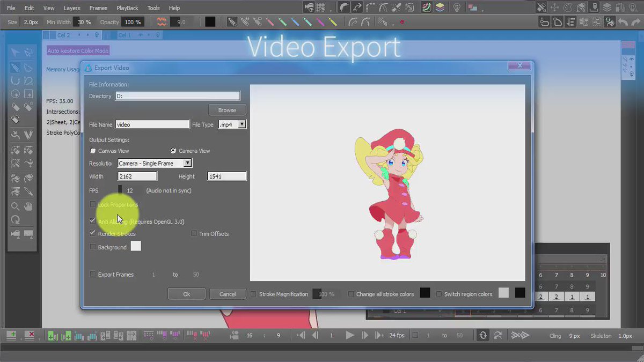The height and width of the screenshot is (362, 644).
Task: Enable Export Frames checkbox
Action: [x=93, y=274]
